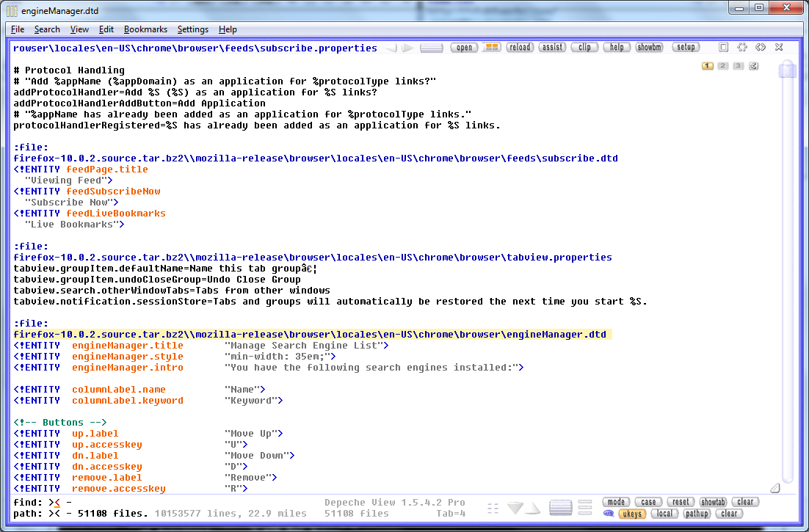Open the mode selector in bottom bar
Viewport: 809px width, 532px height.
tap(617, 502)
